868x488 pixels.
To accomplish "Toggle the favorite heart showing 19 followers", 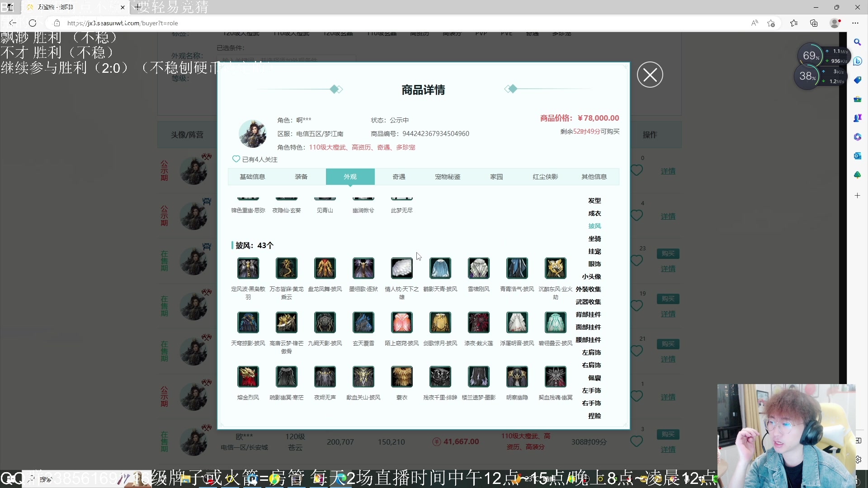I will point(637,306).
